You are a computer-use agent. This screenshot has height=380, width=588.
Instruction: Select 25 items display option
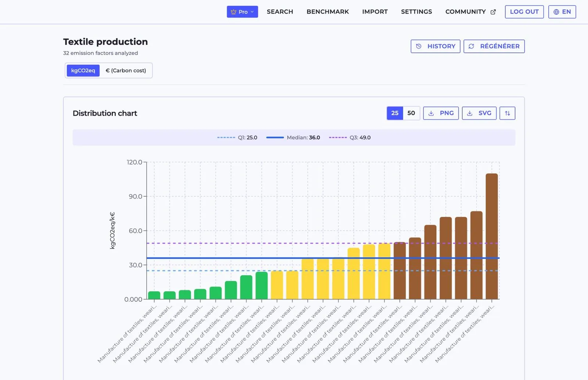395,113
